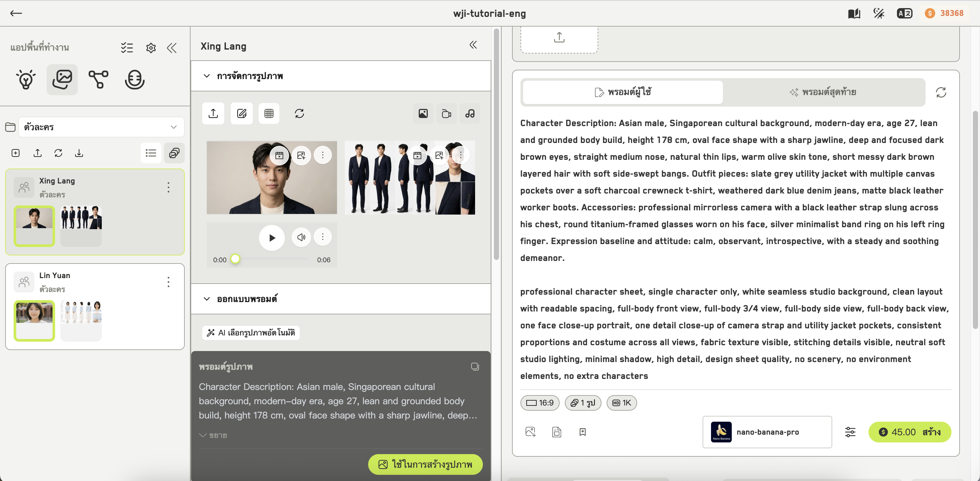
Task: Switch to พรอมต์สุดท้าย tab
Action: [x=823, y=92]
